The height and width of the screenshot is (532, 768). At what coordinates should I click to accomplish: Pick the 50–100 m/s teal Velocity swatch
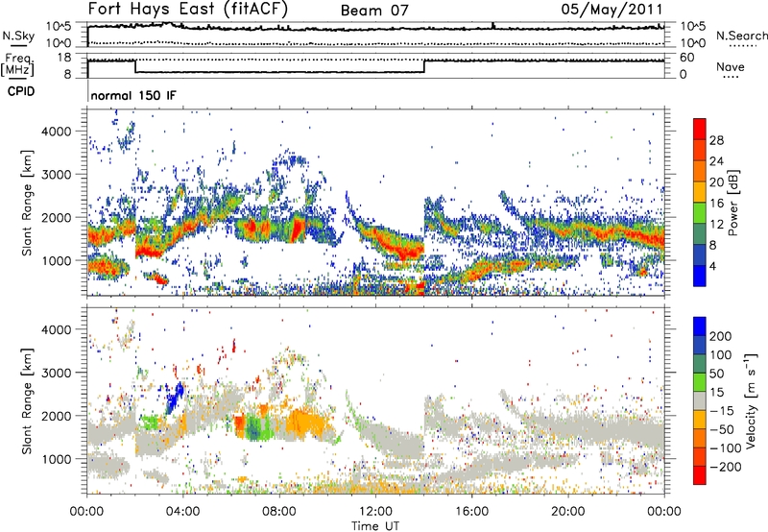click(700, 364)
